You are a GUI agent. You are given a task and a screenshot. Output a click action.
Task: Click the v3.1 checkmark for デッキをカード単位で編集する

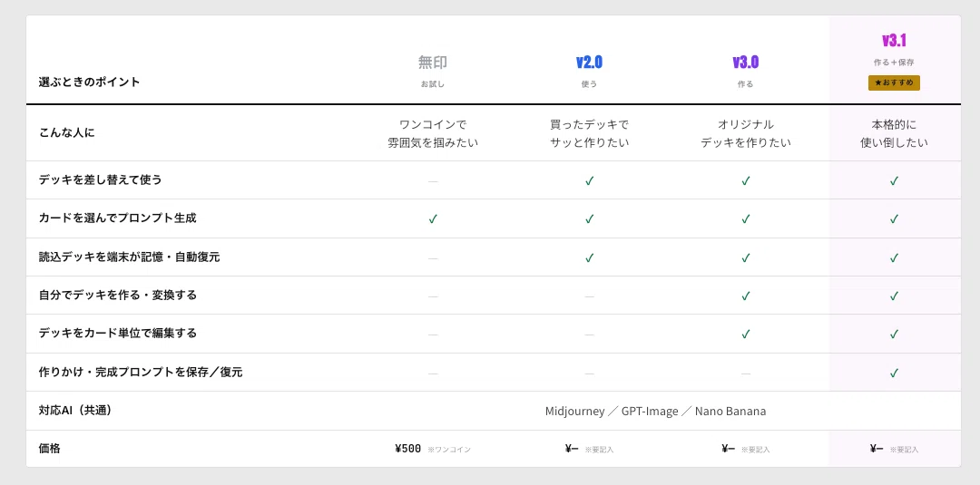click(895, 335)
